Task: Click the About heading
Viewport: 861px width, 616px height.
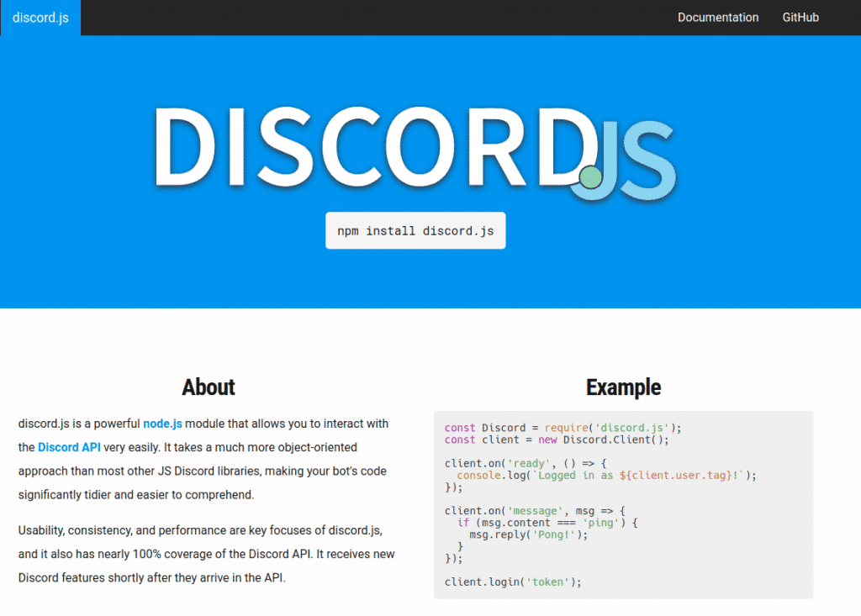Action: 209,387
